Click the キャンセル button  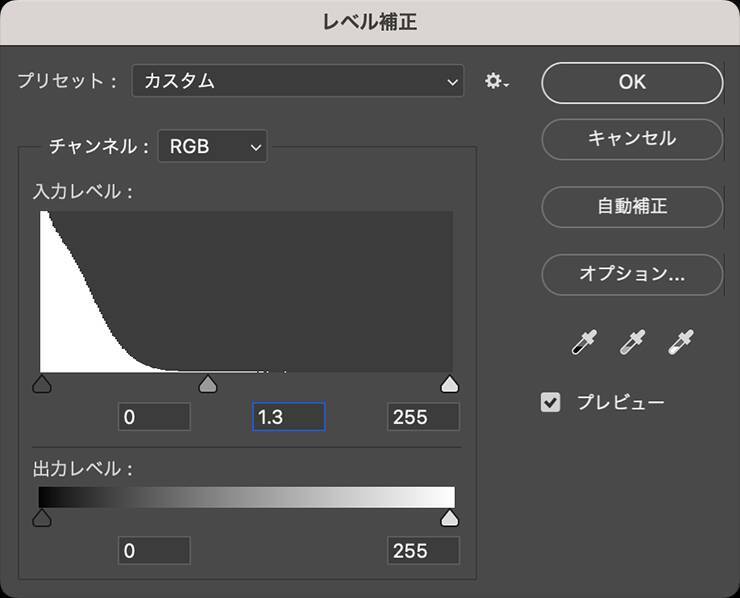tap(632, 139)
